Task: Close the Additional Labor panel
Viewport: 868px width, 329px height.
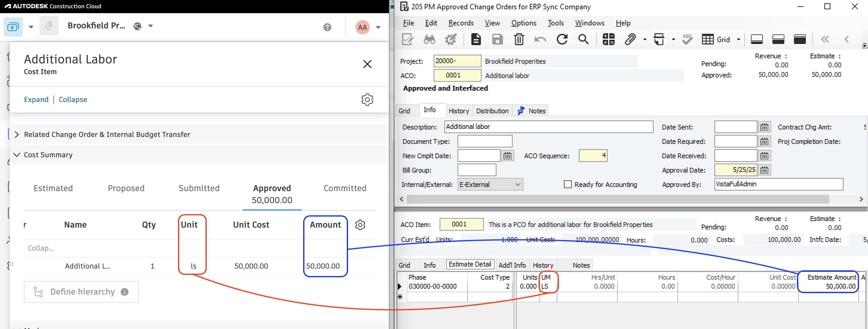Action: click(x=367, y=64)
